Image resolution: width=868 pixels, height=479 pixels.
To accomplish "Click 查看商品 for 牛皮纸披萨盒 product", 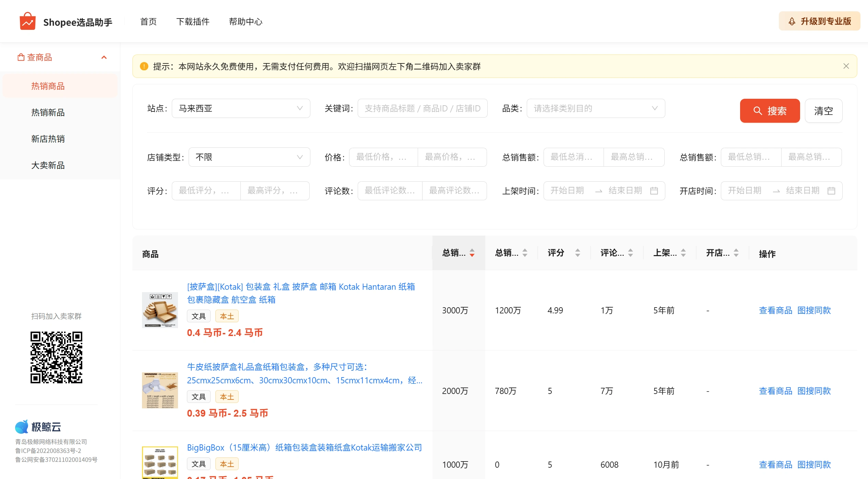I will 775,391.
